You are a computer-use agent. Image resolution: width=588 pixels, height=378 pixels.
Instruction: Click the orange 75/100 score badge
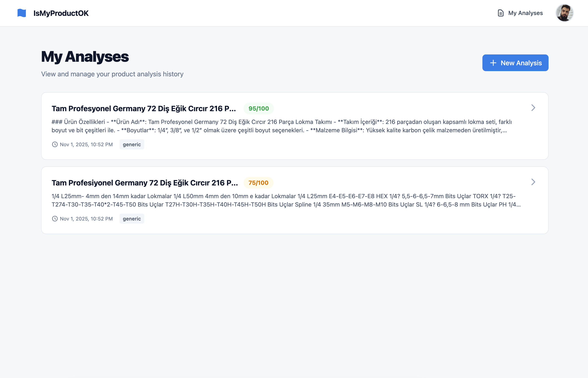[x=258, y=183]
